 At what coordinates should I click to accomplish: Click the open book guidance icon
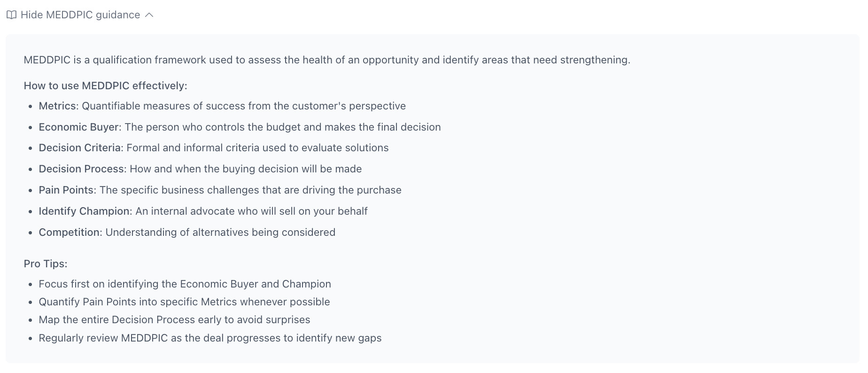(12, 15)
